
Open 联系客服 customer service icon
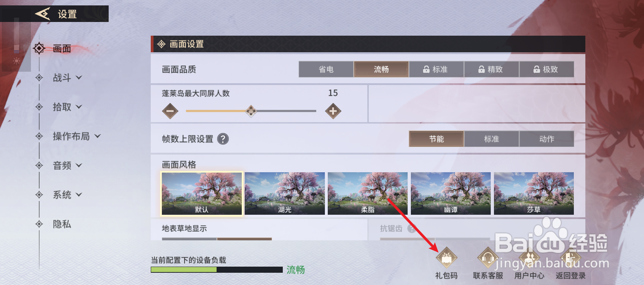[x=488, y=258]
